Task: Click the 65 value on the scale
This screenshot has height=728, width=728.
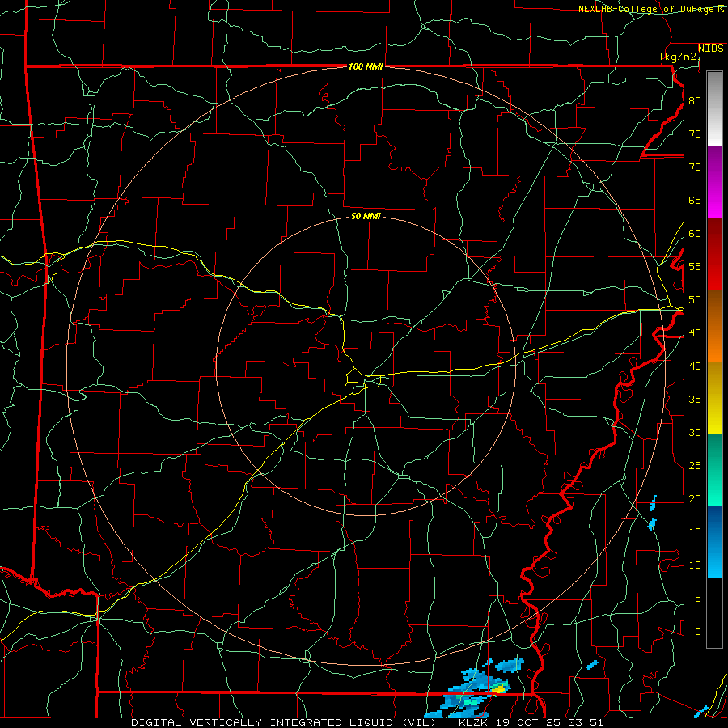Action: [695, 200]
